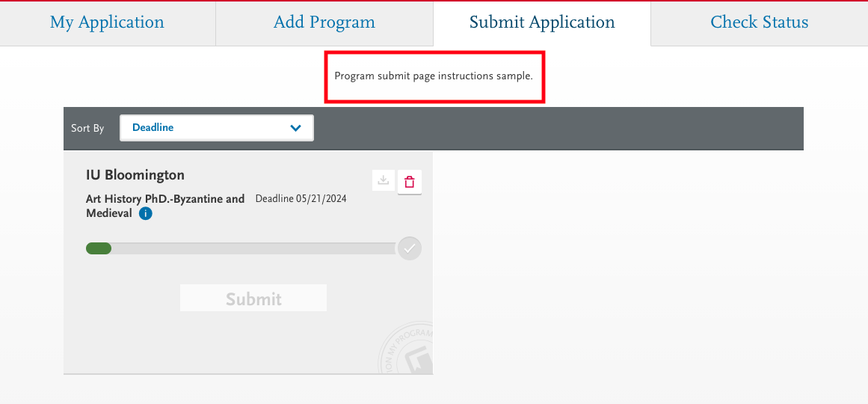Viewport: 868px width, 404px height.
Task: Open the My Application tab
Action: 107,22
